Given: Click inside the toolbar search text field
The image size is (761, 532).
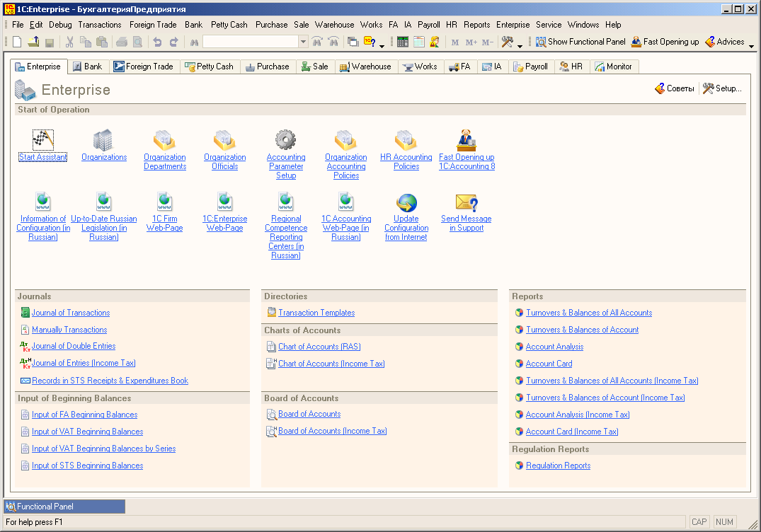Looking at the screenshot, I should 251,42.
